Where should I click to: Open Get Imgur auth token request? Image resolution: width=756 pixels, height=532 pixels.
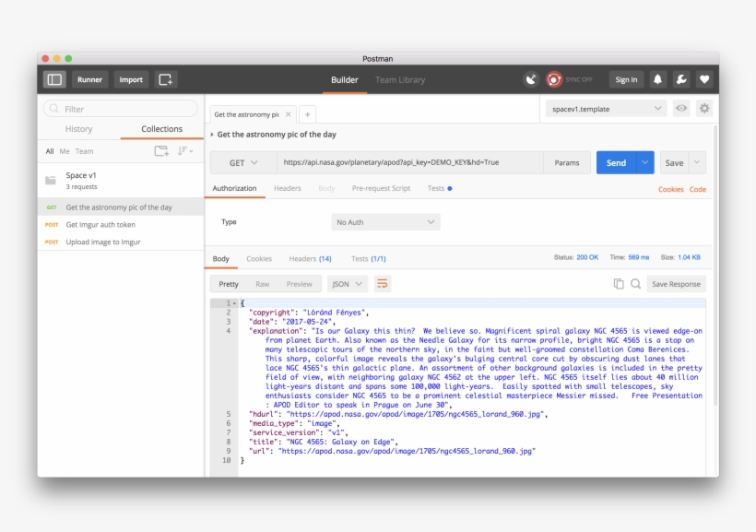click(x=121, y=225)
